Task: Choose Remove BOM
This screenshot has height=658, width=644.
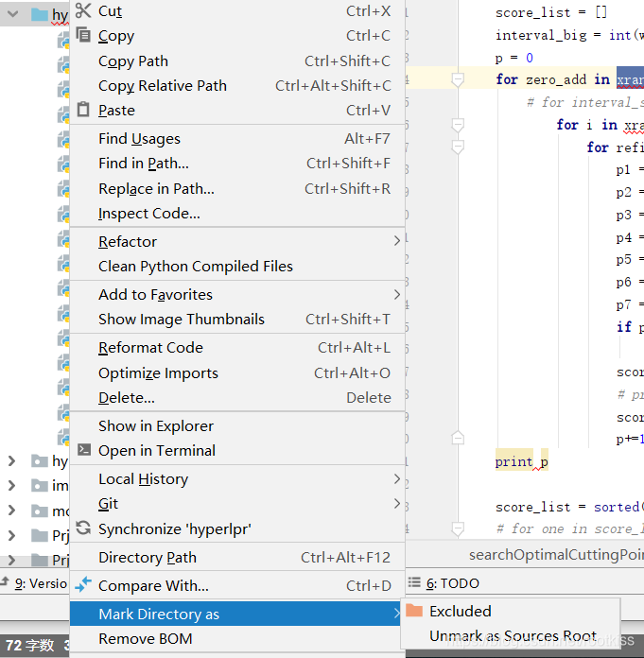Action: [237, 639]
